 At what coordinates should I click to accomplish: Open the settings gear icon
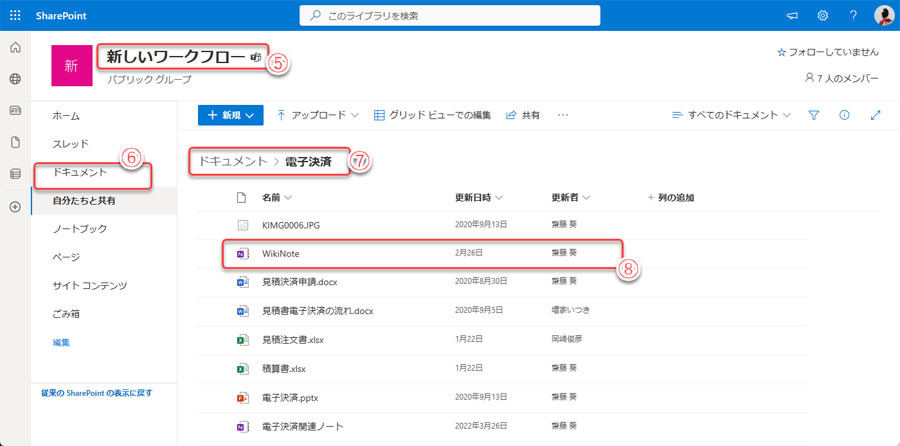(823, 15)
